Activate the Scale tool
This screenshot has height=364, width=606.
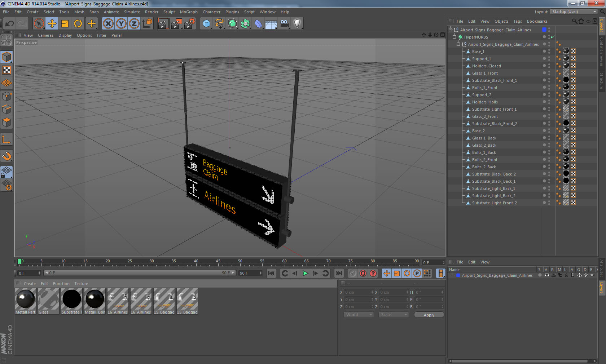tap(65, 24)
